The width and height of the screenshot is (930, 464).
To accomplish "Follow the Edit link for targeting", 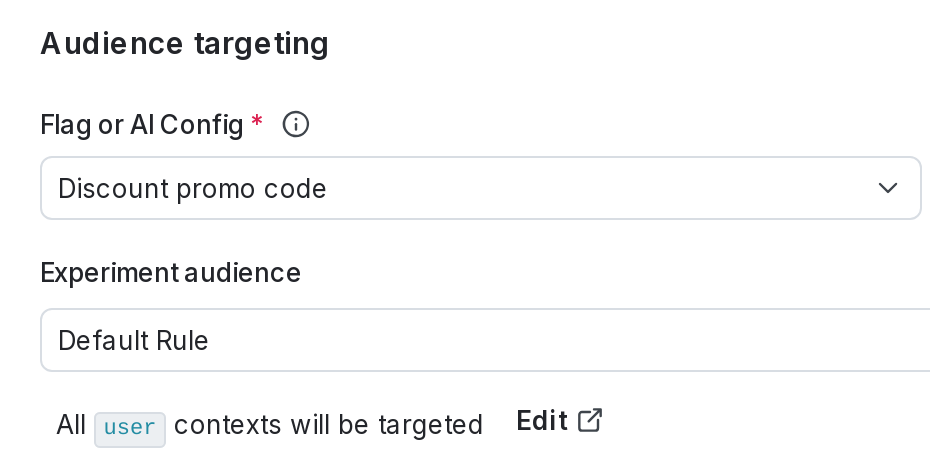I will coord(542,421).
